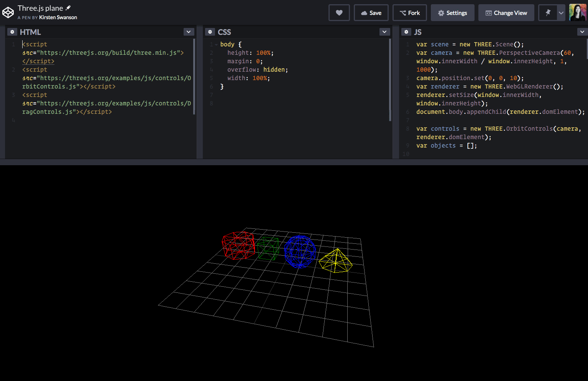Click the CodePen logo icon

click(8, 13)
